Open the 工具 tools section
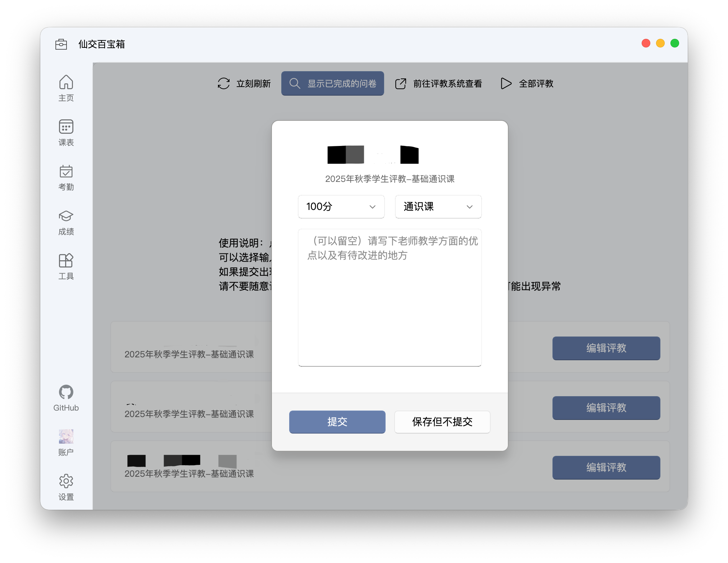This screenshot has width=728, height=563. tap(66, 265)
